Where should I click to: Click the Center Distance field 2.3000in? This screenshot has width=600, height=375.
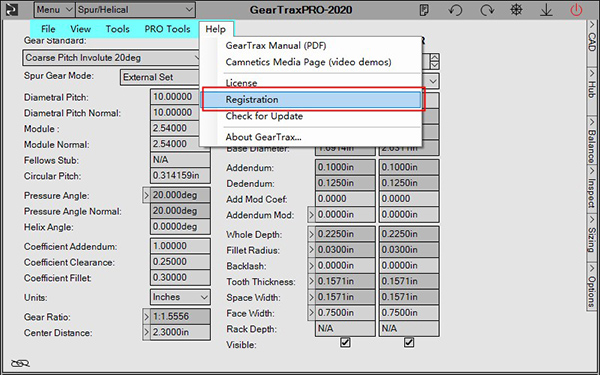(x=180, y=332)
